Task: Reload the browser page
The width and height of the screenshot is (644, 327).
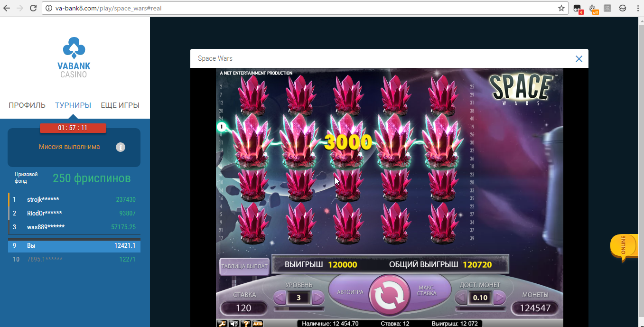Action: point(33,8)
